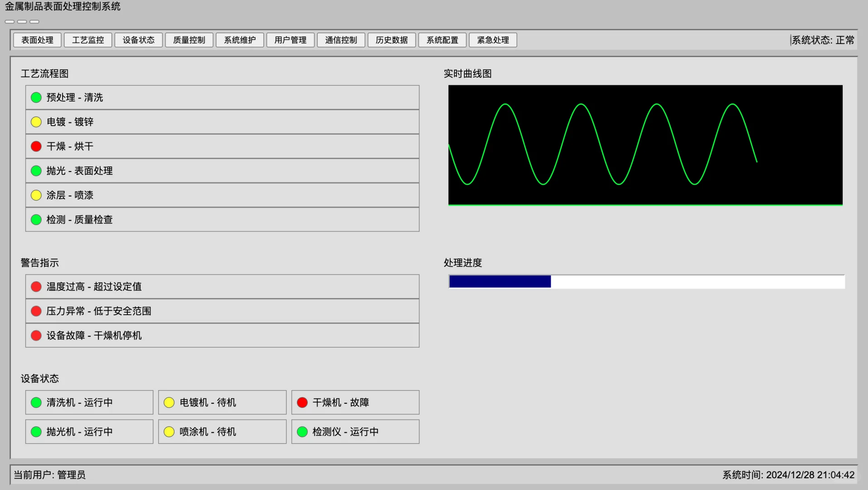868x490 pixels.
Task: Click the 设备状态 section heading above devices
Action: [x=40, y=379]
